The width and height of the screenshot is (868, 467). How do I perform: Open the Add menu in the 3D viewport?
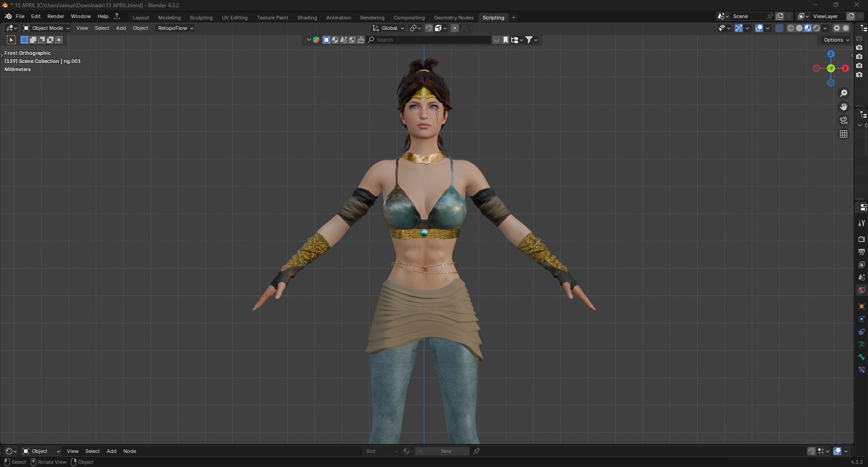pos(121,28)
